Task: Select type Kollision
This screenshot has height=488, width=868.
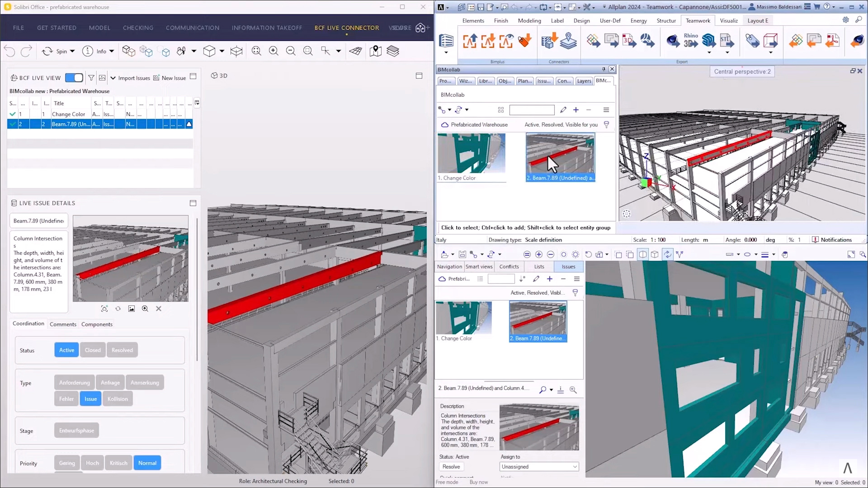Action: pyautogui.click(x=118, y=399)
